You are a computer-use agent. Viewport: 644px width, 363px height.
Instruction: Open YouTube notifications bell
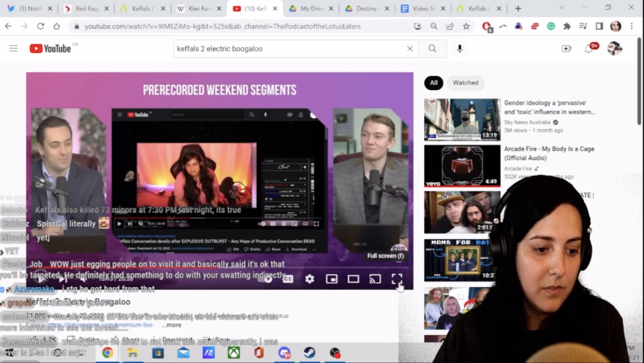[x=589, y=49]
